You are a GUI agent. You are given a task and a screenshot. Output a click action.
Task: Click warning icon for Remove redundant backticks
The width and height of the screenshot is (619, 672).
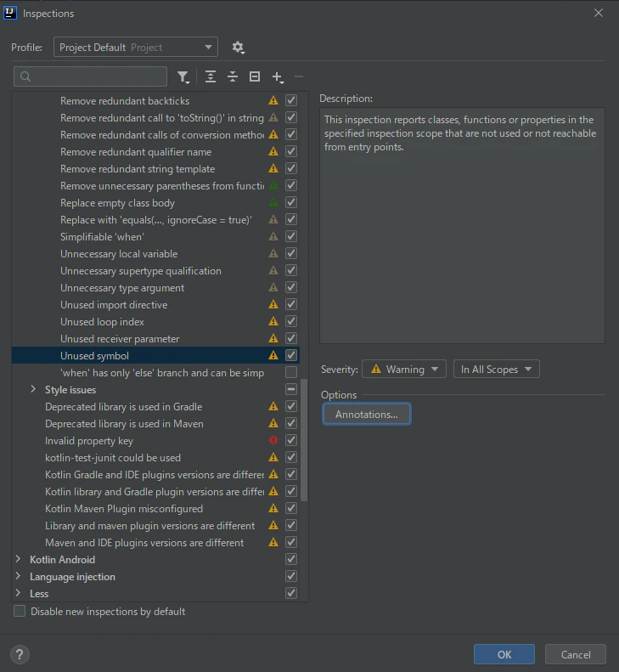coord(273,101)
